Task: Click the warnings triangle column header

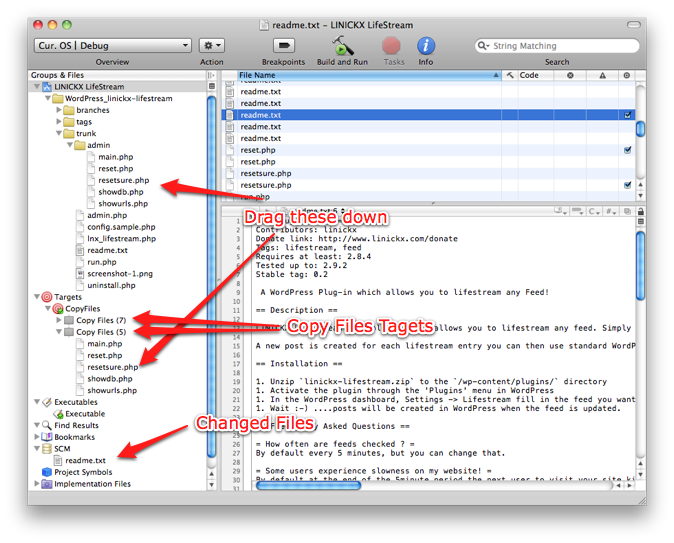Action: pyautogui.click(x=603, y=75)
